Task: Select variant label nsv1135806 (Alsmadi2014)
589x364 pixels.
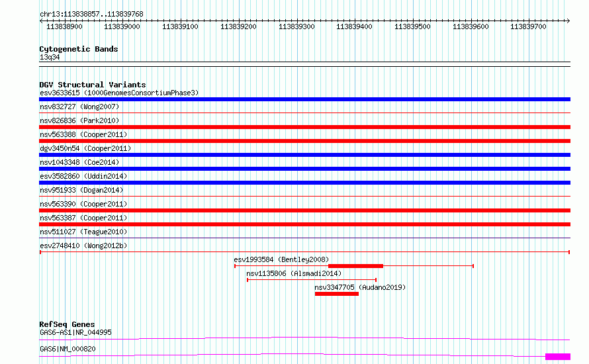Action: click(294, 273)
